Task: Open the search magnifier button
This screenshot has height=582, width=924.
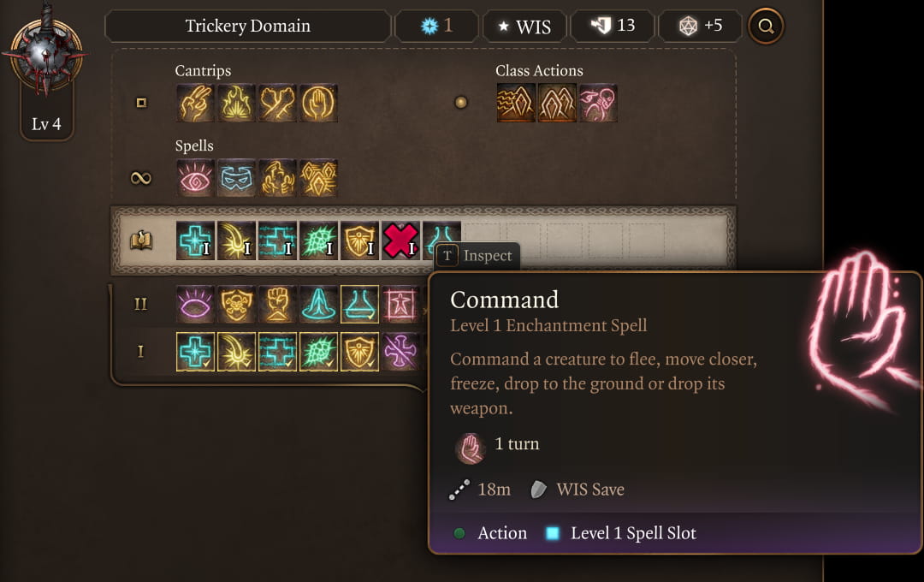Action: coord(766,27)
